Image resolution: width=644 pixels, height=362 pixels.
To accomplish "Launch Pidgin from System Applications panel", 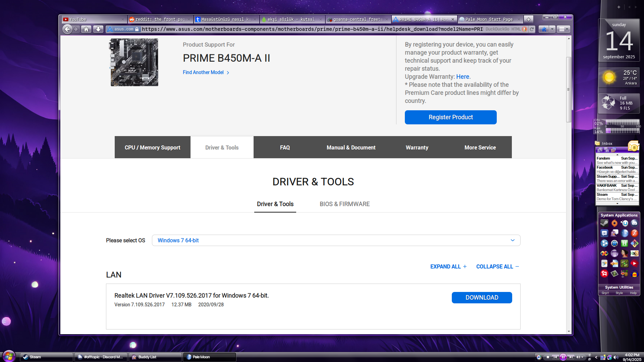I will pyautogui.click(x=614, y=233).
